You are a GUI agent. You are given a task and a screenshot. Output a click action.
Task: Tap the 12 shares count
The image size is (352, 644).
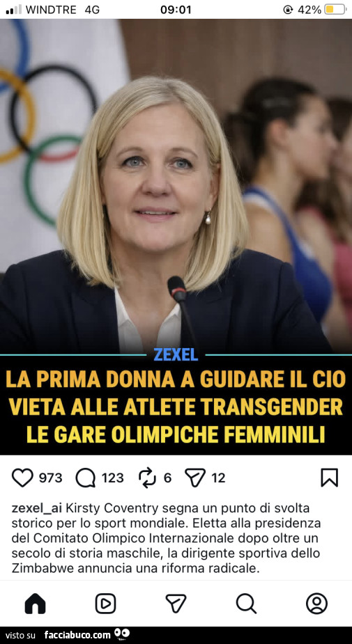[x=218, y=478]
